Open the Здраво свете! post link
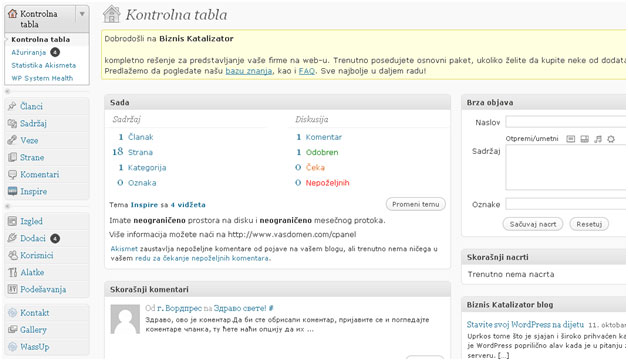 (240, 308)
